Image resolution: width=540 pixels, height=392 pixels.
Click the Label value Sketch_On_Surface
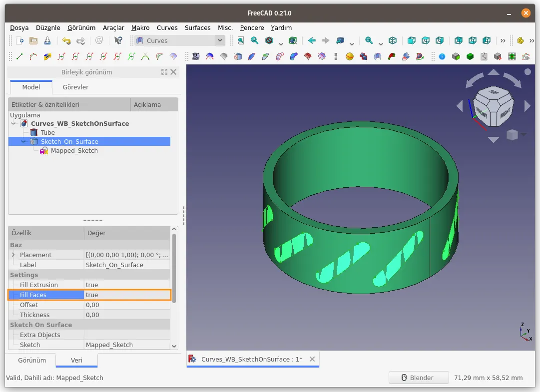[127, 265]
